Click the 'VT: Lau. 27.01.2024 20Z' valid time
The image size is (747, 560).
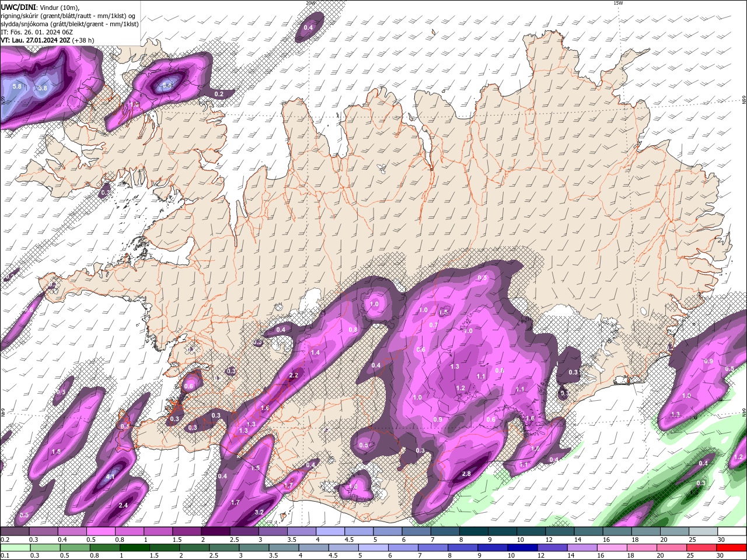pyautogui.click(x=36, y=40)
